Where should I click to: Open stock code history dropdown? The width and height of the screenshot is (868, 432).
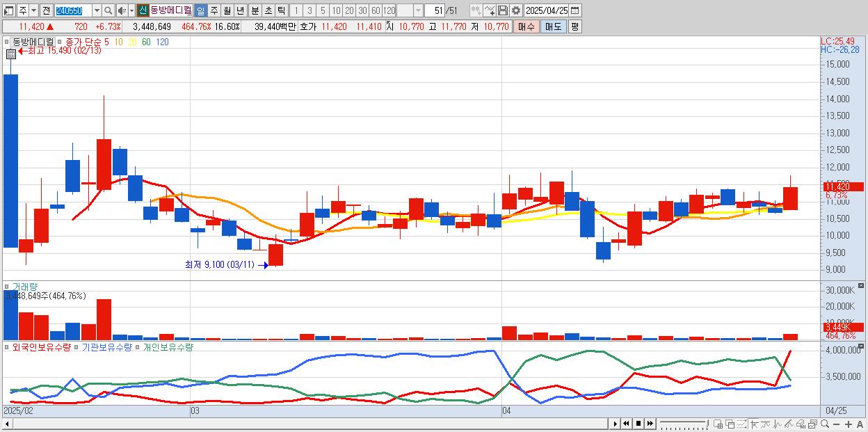(x=97, y=10)
